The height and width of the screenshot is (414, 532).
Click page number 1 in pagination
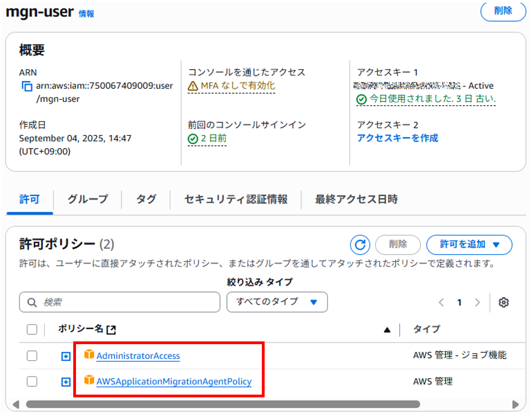[459, 302]
